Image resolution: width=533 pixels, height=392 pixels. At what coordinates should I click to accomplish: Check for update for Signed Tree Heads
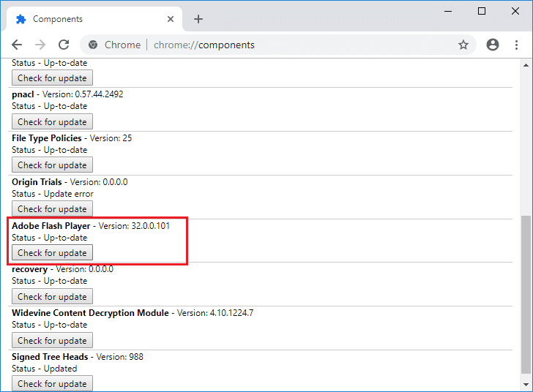[52, 383]
